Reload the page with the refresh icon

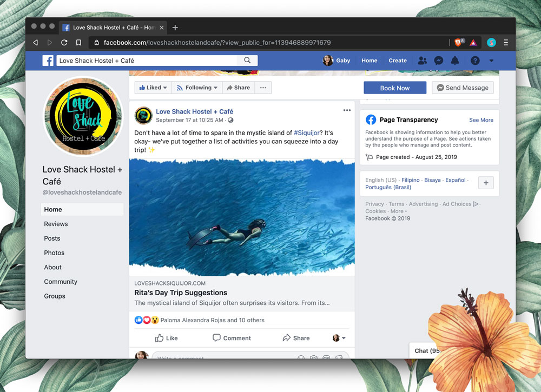pyautogui.click(x=64, y=42)
